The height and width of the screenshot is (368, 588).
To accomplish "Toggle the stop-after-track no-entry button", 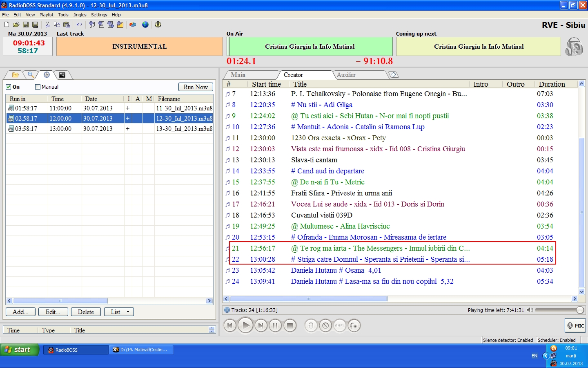I will [x=325, y=325].
